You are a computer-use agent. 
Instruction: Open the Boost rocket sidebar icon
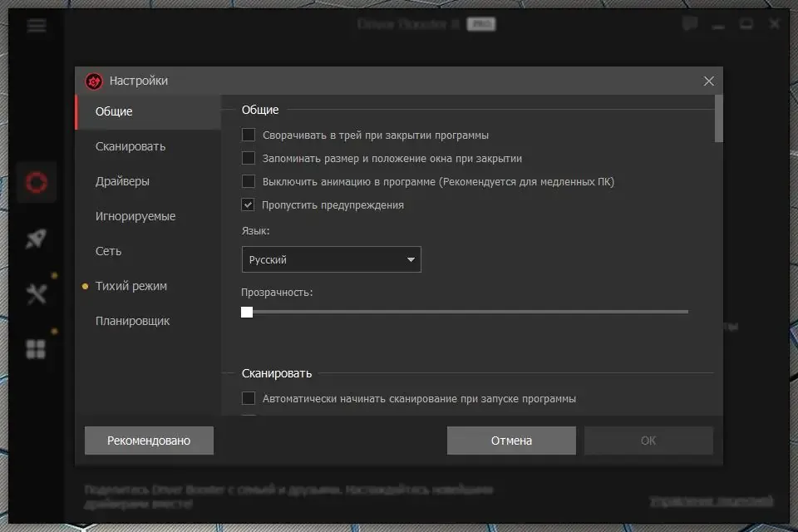pos(36,239)
